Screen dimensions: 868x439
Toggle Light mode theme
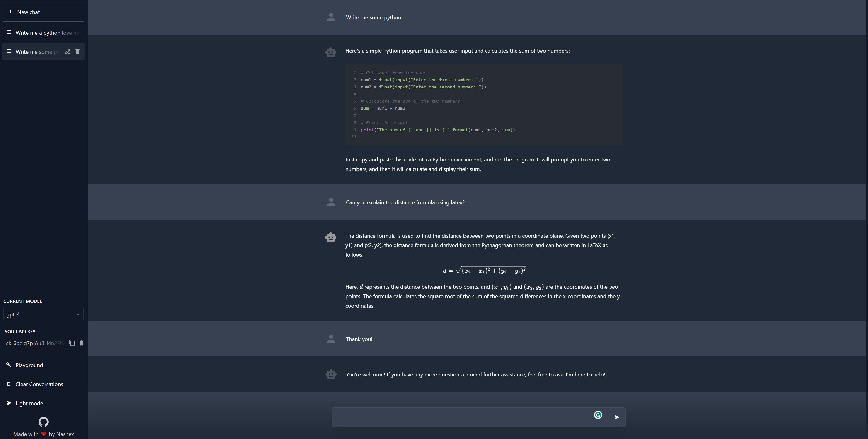pyautogui.click(x=29, y=403)
